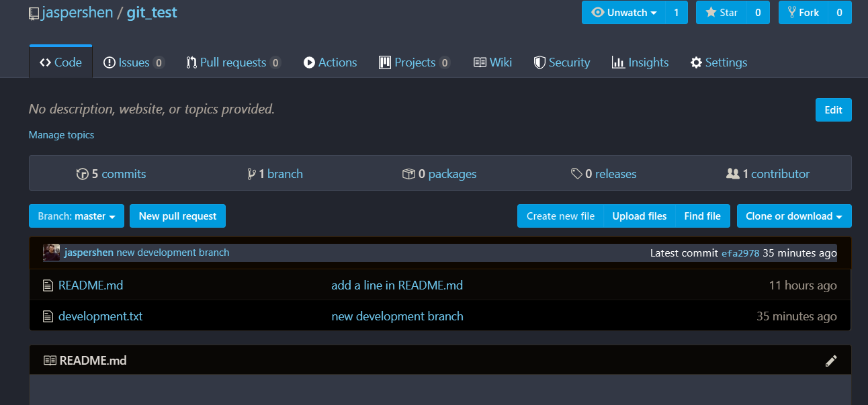Screen dimensions: 868x405
Task: Click the Manage topics link
Action: pyautogui.click(x=61, y=135)
